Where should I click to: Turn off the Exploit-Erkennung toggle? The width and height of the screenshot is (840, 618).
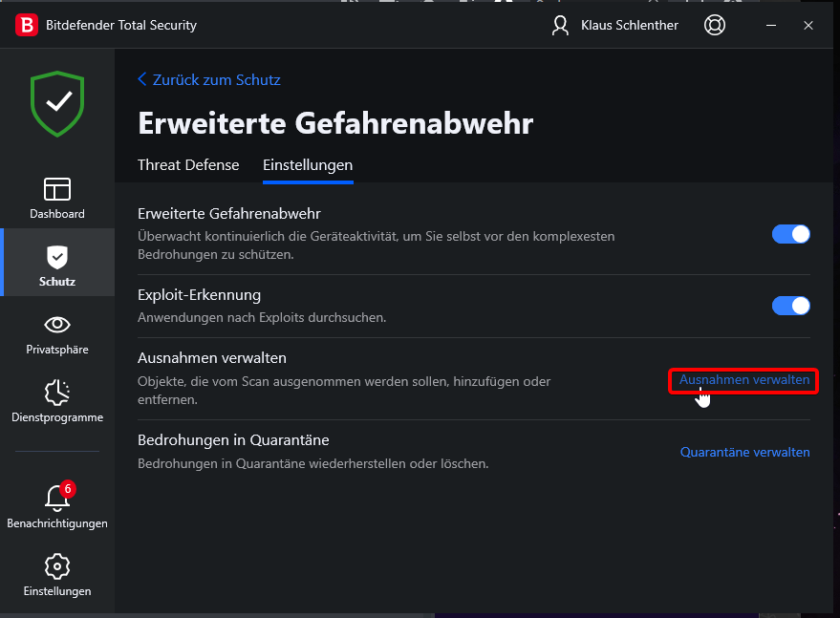tap(790, 306)
